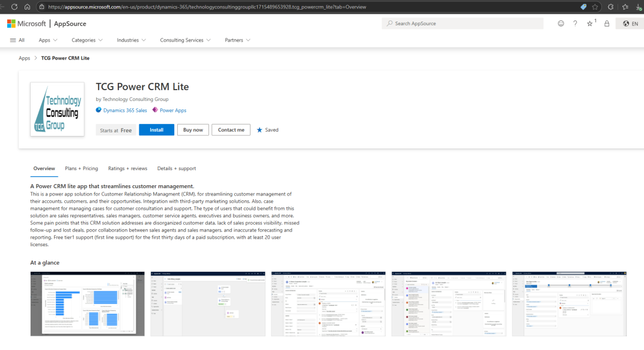Open Details + support tab
Image resolution: width=644 pixels, height=350 pixels.
click(x=176, y=168)
